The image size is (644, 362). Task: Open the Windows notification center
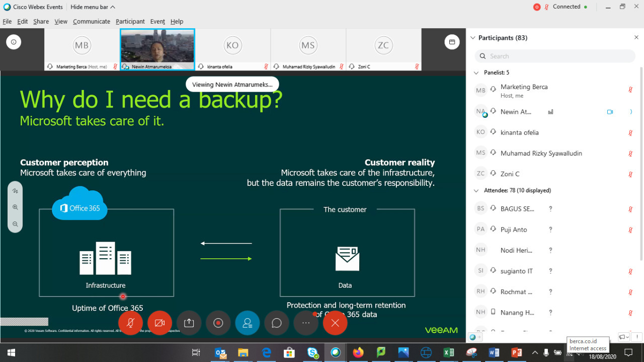point(628,352)
